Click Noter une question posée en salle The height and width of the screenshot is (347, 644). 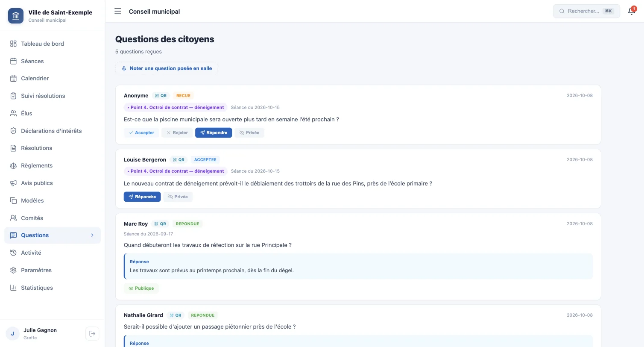[167, 68]
